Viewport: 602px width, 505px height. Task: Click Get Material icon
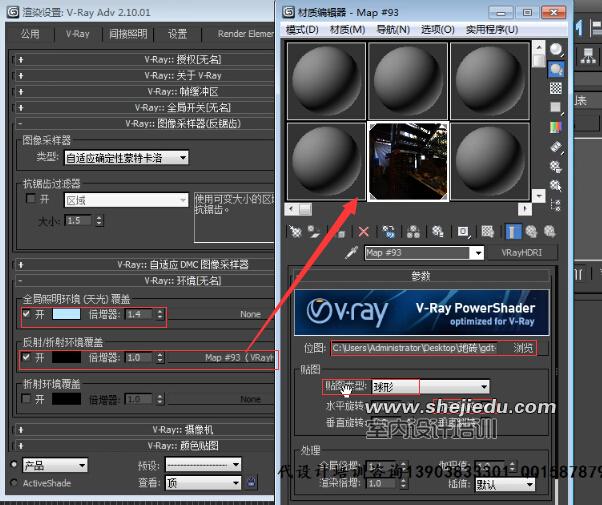295,232
